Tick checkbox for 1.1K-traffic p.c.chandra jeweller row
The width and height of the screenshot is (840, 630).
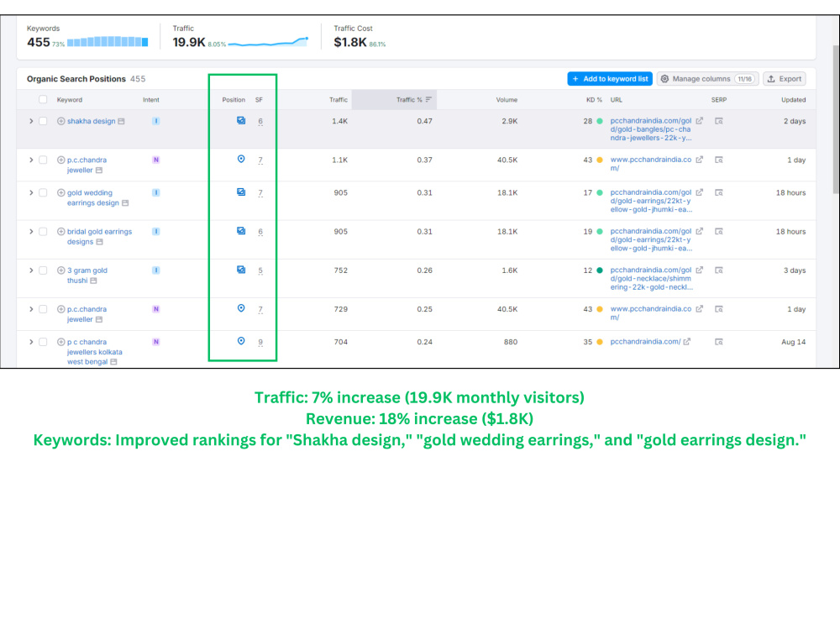click(43, 160)
